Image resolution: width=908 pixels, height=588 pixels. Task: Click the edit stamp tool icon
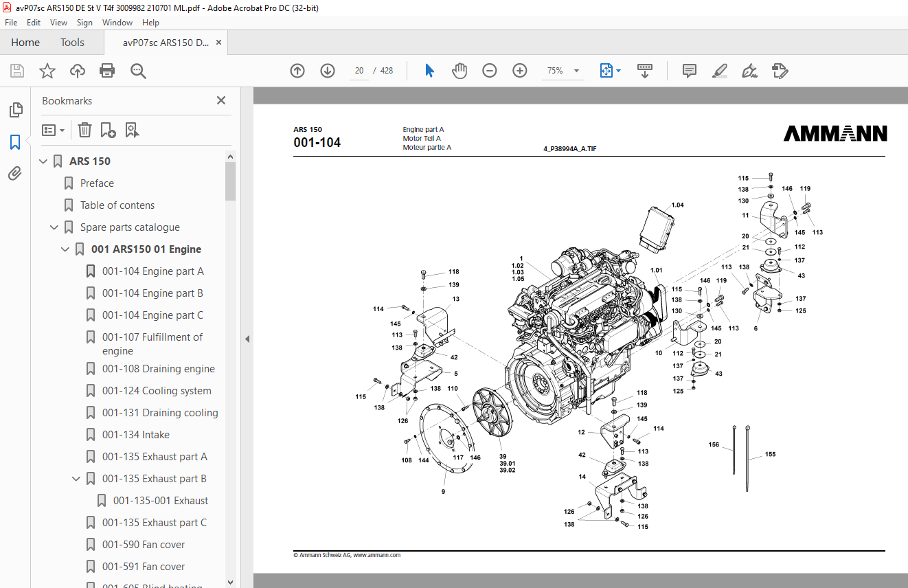click(780, 71)
